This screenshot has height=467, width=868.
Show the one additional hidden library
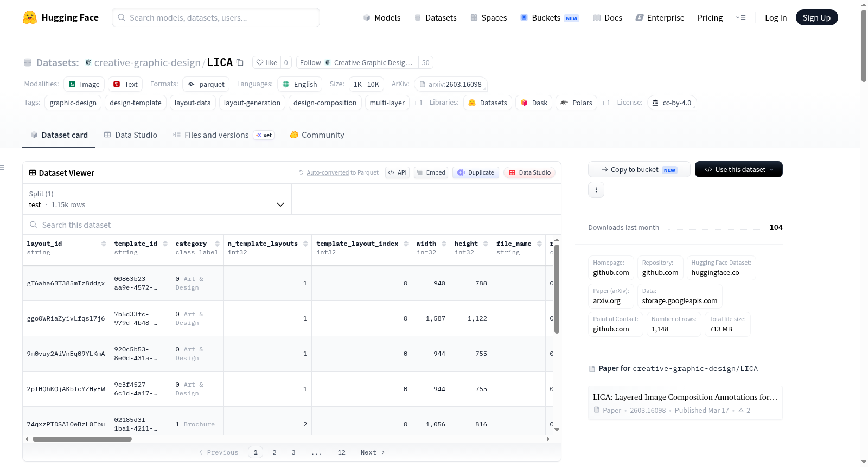pyautogui.click(x=605, y=103)
